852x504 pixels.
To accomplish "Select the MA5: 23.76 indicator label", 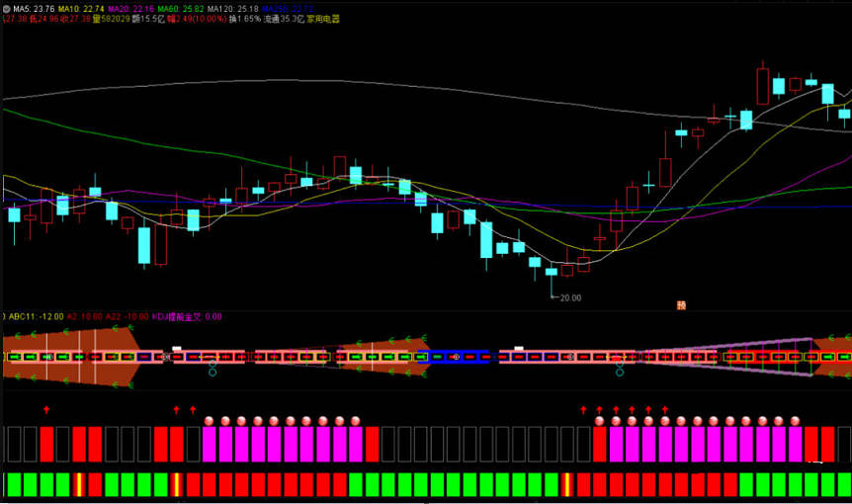I will (34, 9).
